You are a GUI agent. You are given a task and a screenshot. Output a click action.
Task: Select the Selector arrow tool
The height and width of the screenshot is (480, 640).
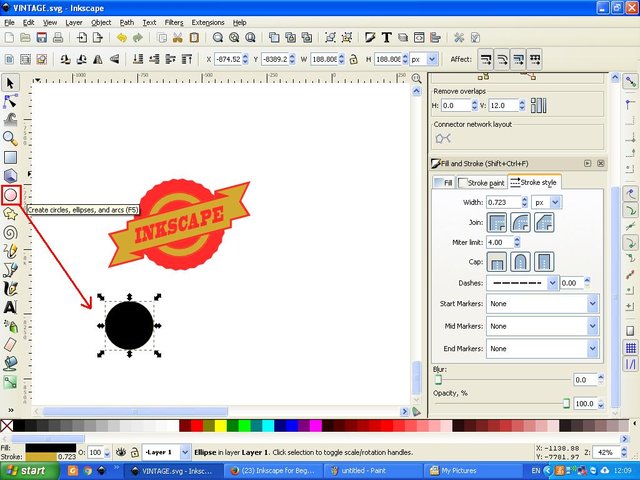point(10,83)
